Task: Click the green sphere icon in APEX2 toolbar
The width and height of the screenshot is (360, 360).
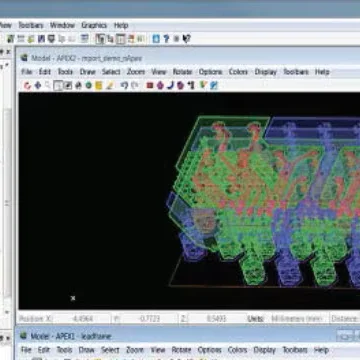Action: [88, 86]
